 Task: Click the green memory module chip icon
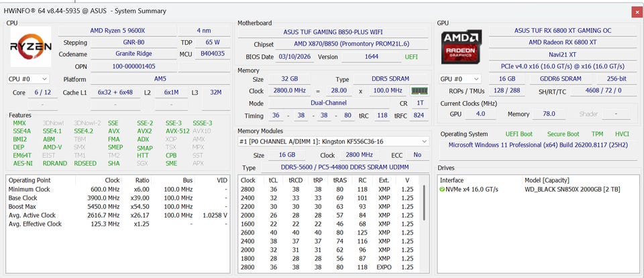pyautogui.click(x=419, y=90)
